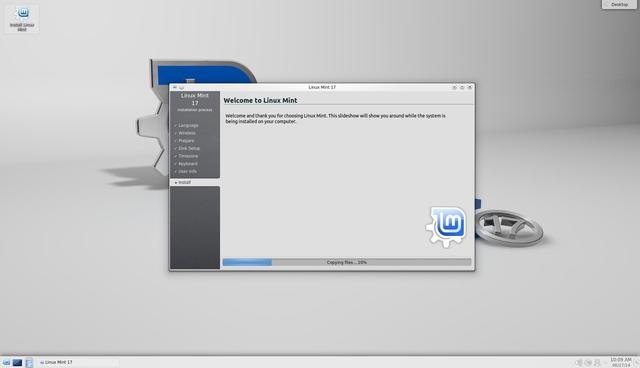Screen dimensions: 640x368
Task: Click the Copying files progress bar
Action: pos(347,262)
